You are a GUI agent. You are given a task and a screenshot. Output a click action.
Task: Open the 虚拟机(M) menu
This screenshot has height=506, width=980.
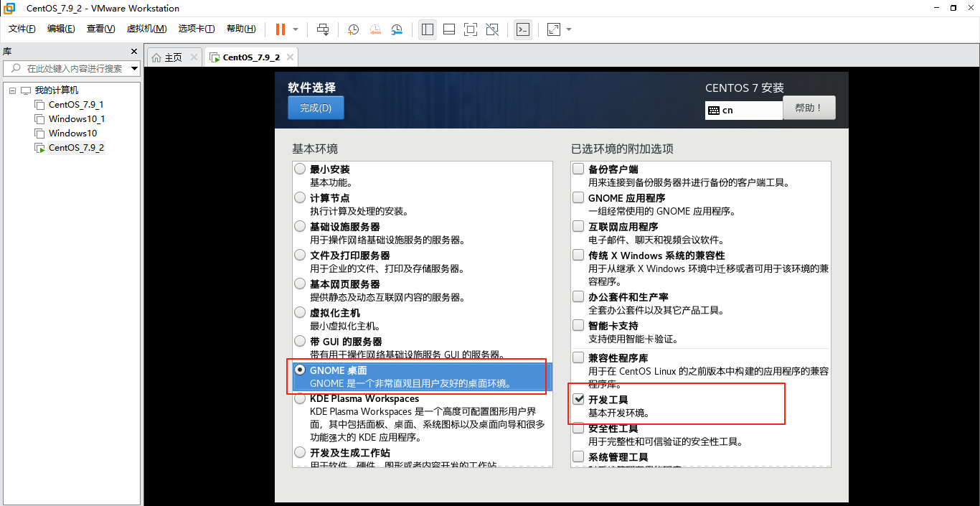tap(146, 29)
